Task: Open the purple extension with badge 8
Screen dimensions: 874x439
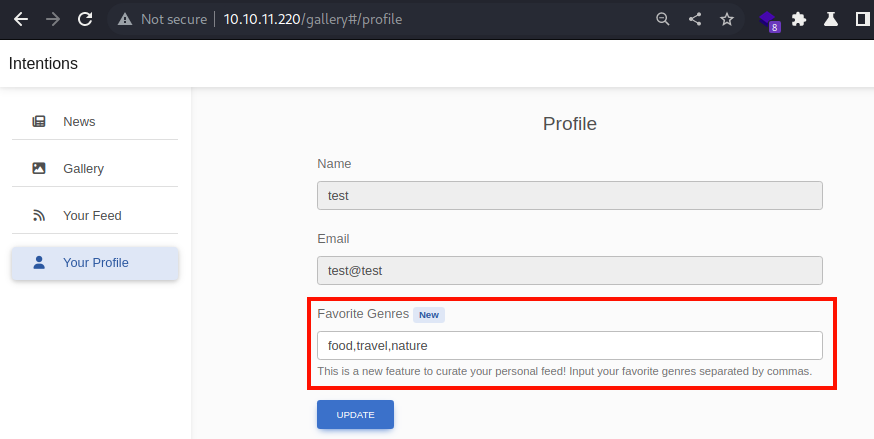Action: (769, 21)
